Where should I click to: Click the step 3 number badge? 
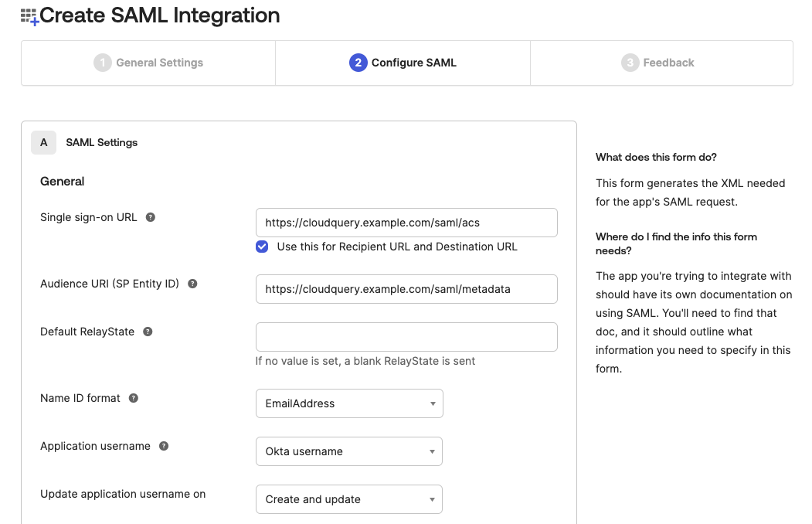(x=630, y=63)
